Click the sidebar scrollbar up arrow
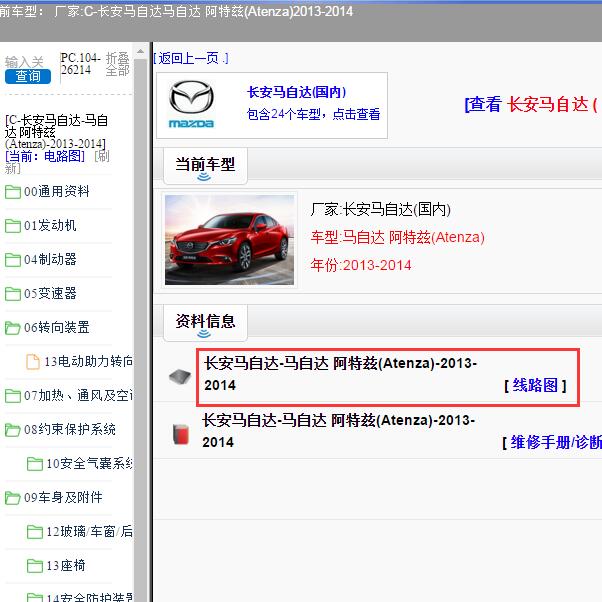The height and width of the screenshot is (602, 602). click(141, 51)
